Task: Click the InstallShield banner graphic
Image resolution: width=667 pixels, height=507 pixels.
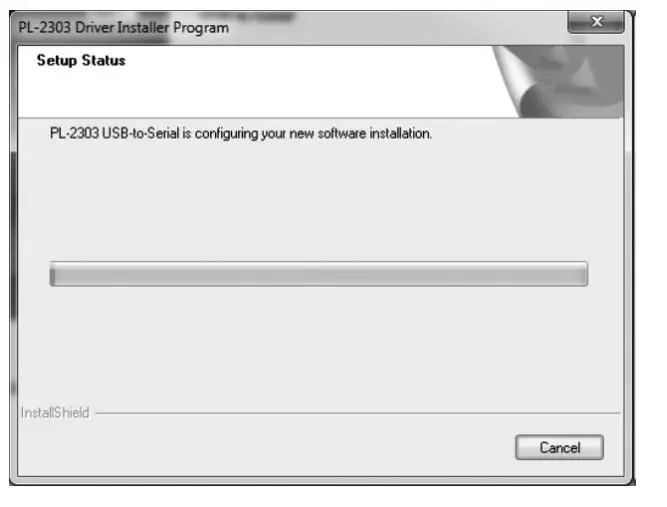Action: (558, 82)
